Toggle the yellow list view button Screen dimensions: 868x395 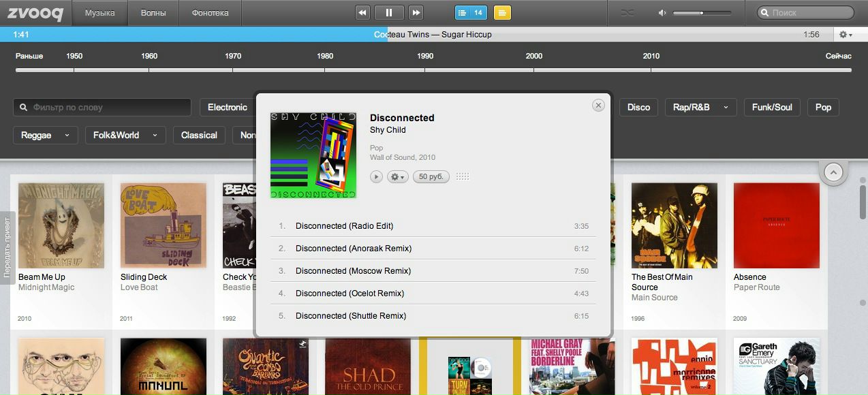click(x=502, y=12)
